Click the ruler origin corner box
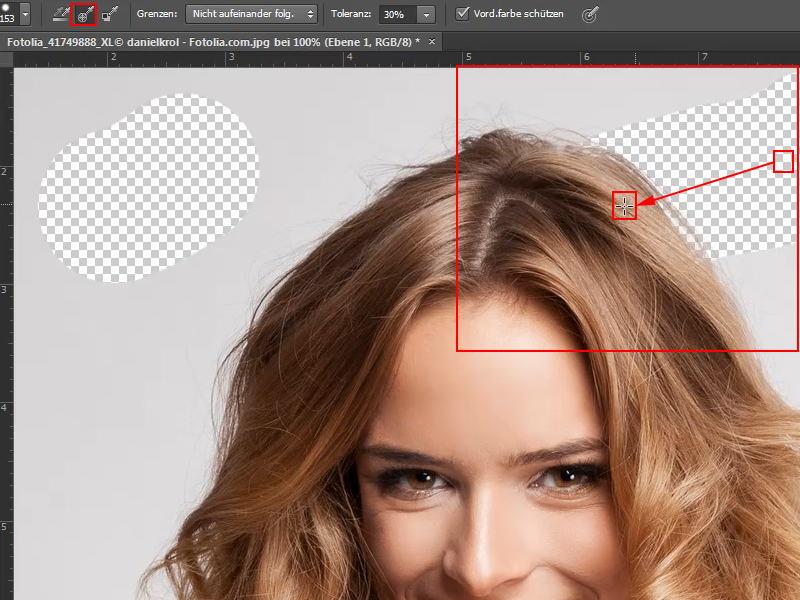 point(7,60)
